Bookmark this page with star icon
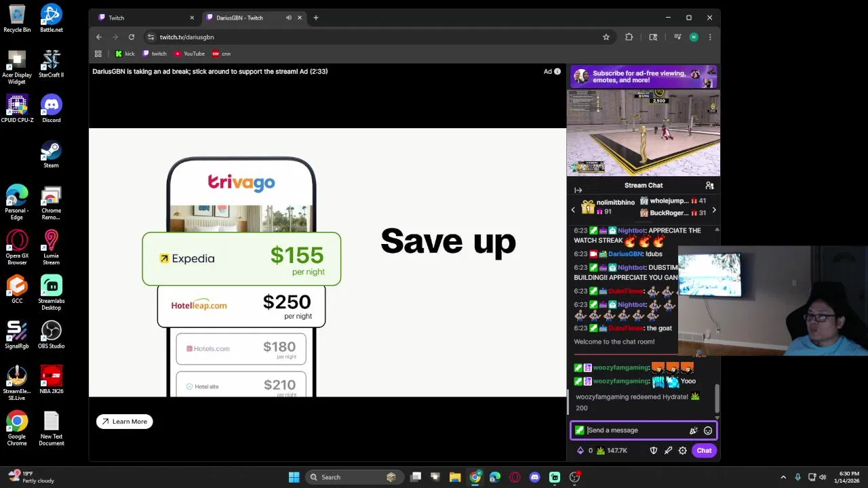This screenshot has height=488, width=868. click(x=606, y=37)
